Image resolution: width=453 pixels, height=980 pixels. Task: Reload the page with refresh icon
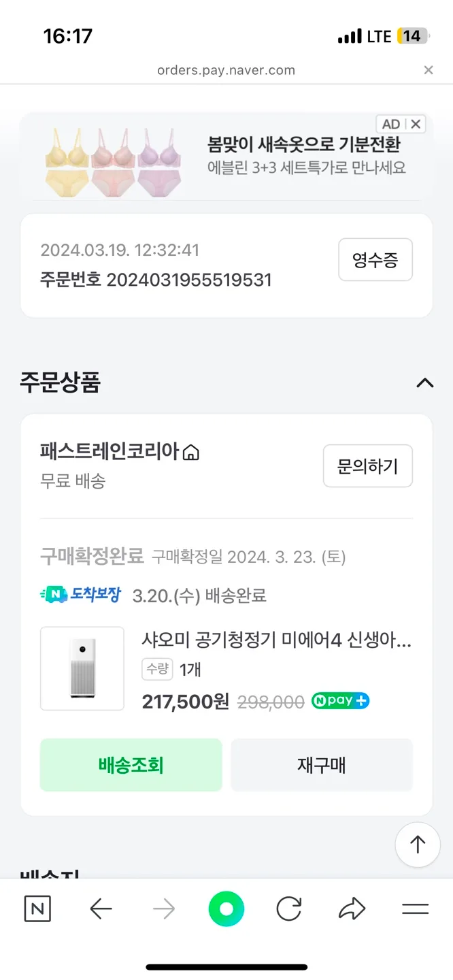tap(289, 909)
